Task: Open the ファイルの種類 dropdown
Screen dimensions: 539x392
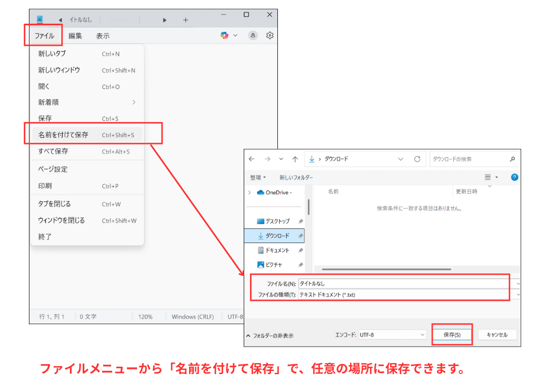Action: coord(518,295)
